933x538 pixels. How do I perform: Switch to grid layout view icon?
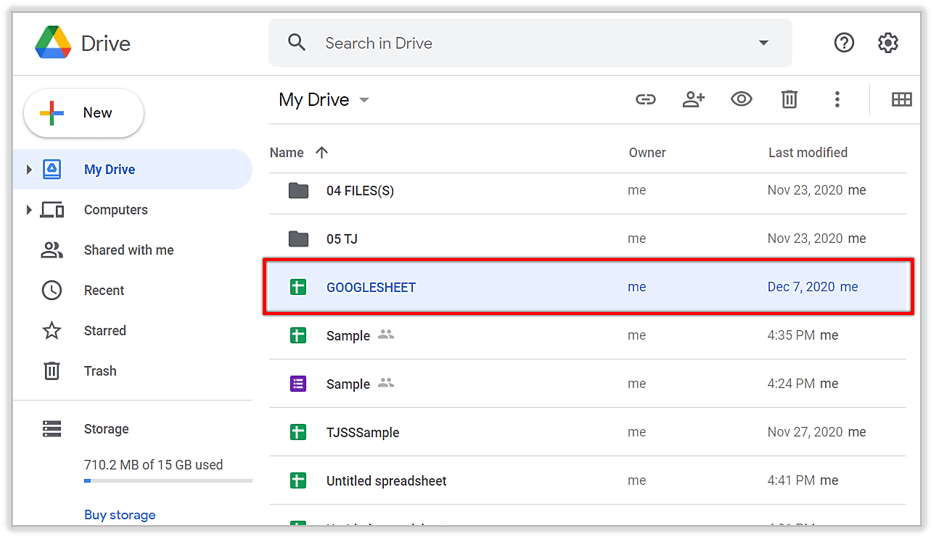coord(901,99)
